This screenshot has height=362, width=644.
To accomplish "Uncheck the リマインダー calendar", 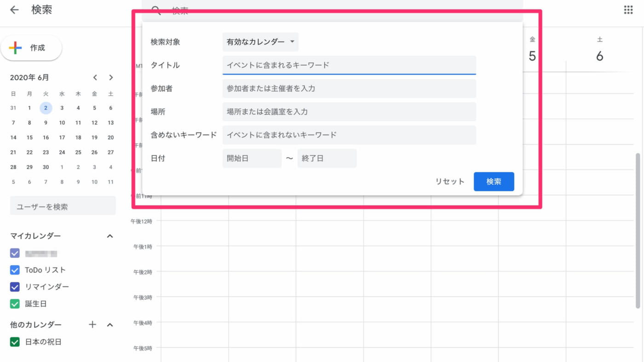I will [15, 287].
